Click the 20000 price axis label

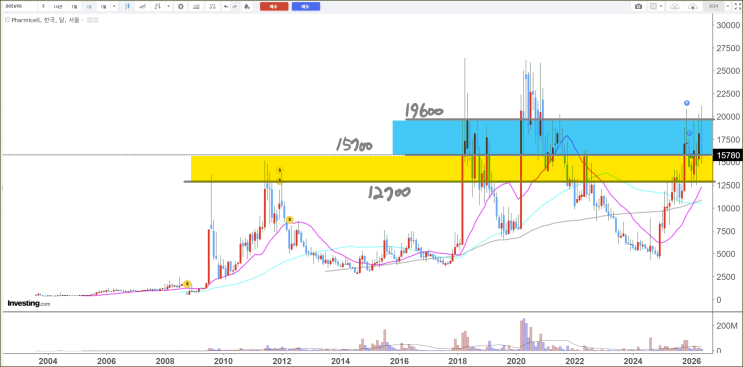727,116
